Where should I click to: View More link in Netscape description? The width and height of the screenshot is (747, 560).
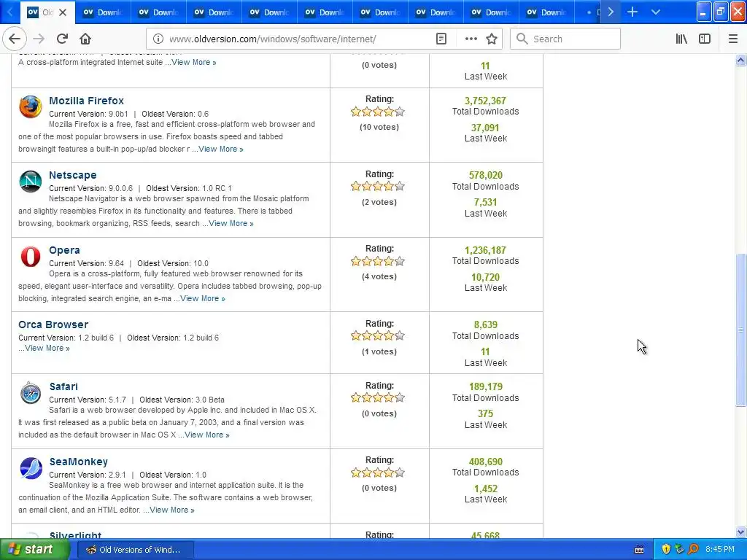(x=231, y=223)
